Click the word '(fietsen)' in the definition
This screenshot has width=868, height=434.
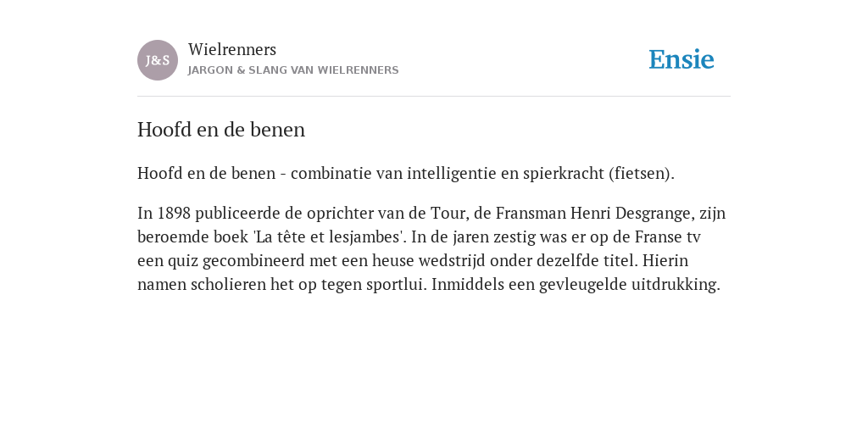642,173
